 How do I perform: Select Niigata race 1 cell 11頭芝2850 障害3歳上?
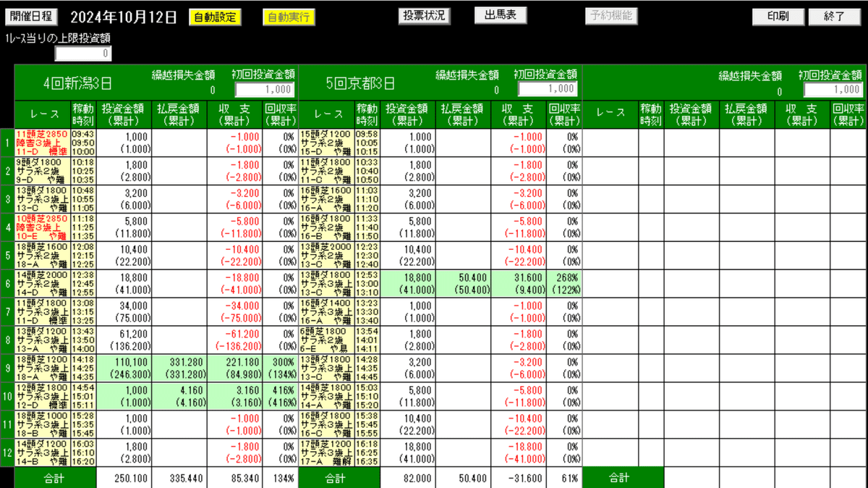pyautogui.click(x=42, y=143)
